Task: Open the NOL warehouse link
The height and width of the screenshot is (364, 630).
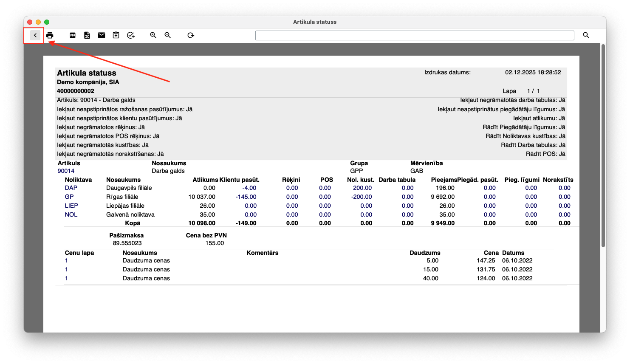Action: 71,214
